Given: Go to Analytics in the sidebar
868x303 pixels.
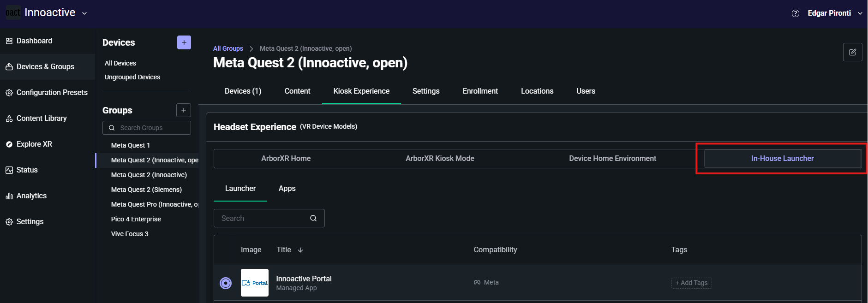Looking at the screenshot, I should 31,196.
